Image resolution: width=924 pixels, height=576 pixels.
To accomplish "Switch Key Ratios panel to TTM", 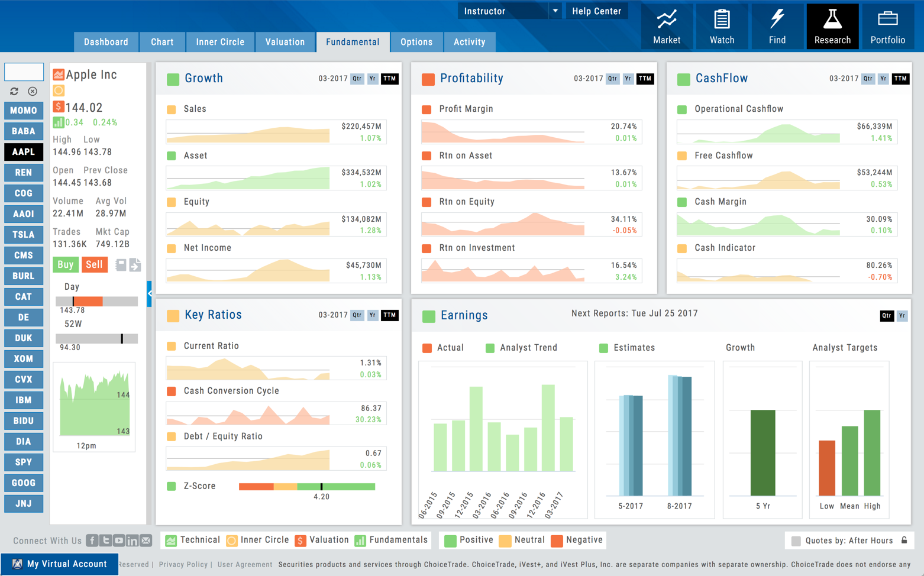I will click(x=390, y=315).
